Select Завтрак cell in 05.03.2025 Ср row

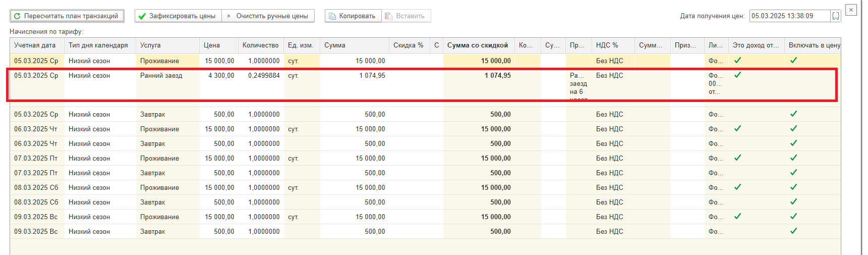tap(167, 114)
